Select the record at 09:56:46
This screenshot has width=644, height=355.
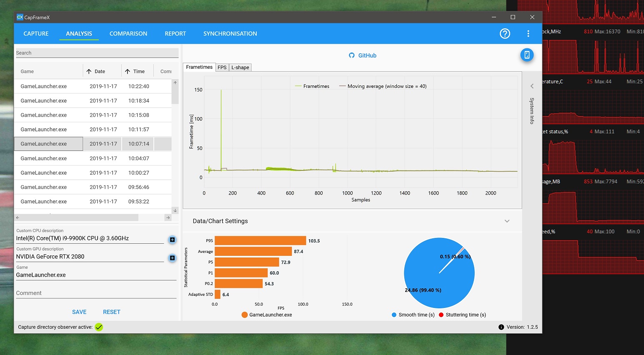pos(93,187)
